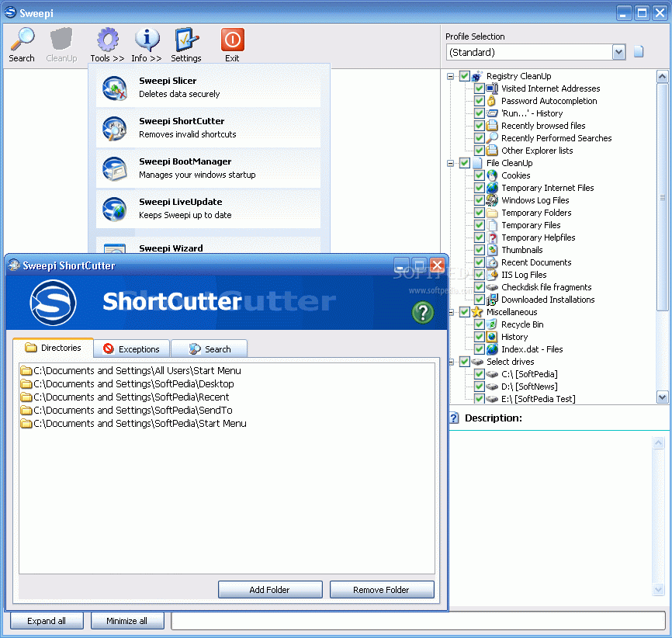Click the Expand all button
The height and width of the screenshot is (638, 672).
47,621
